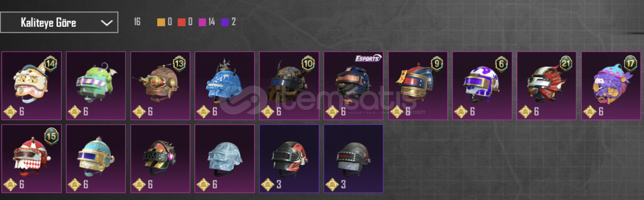
Task: Select the green monster helmet skin
Action: click(96, 86)
